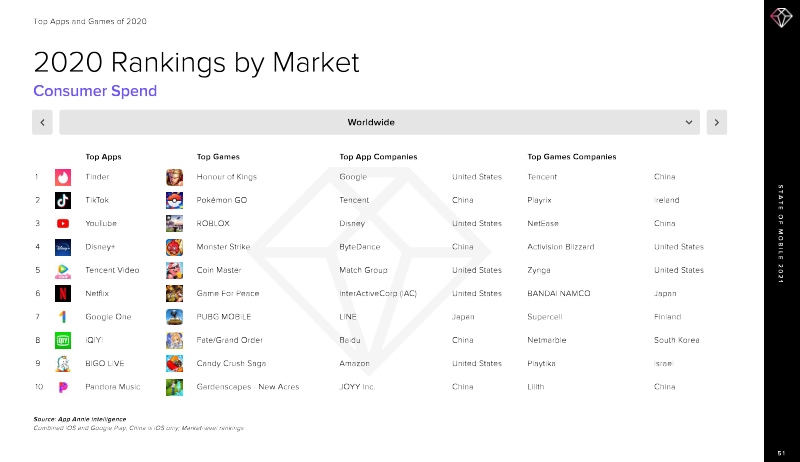Select the ROBLOX game icon
Viewport: 800px width, 462px height.
coord(174,224)
